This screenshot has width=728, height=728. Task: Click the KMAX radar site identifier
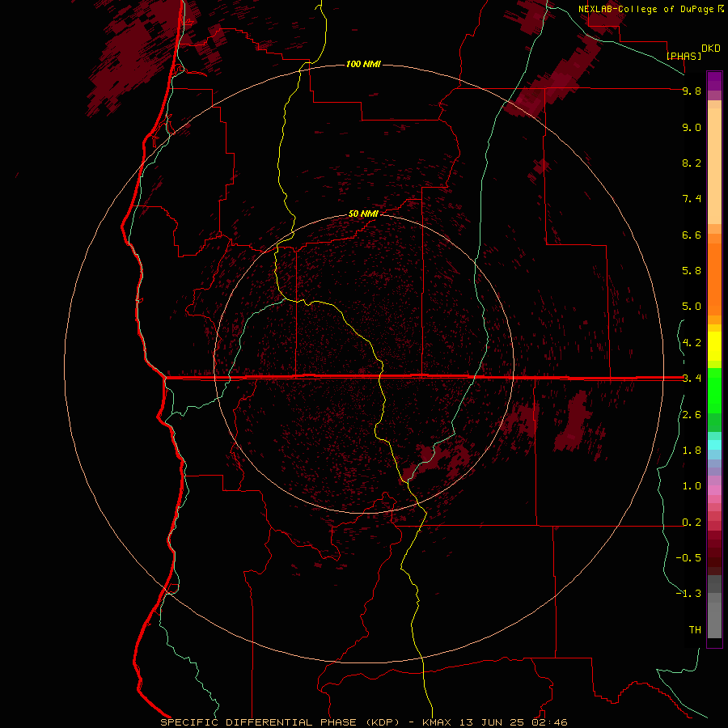(437, 722)
